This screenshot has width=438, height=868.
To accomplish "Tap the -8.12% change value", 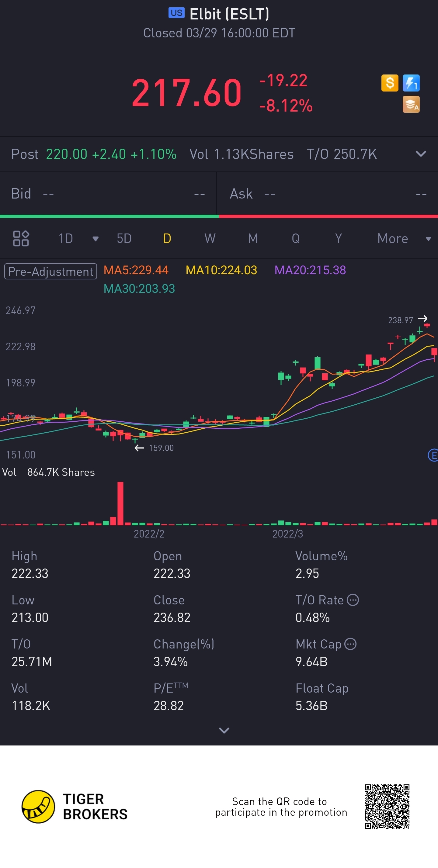I will pos(286,105).
